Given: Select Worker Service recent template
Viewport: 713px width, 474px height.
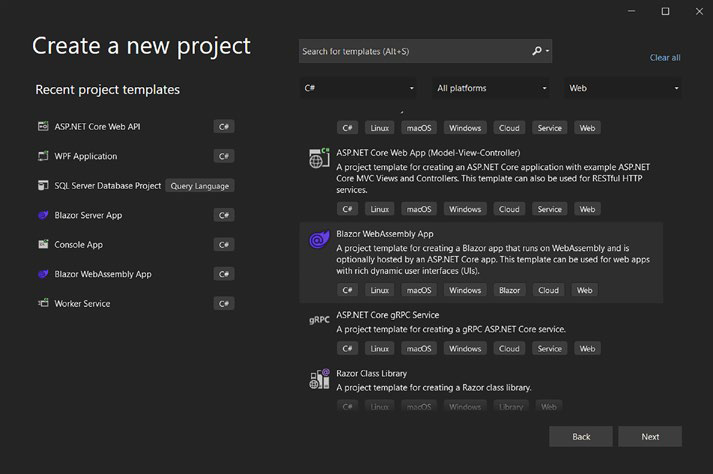Looking at the screenshot, I should click(x=136, y=303).
